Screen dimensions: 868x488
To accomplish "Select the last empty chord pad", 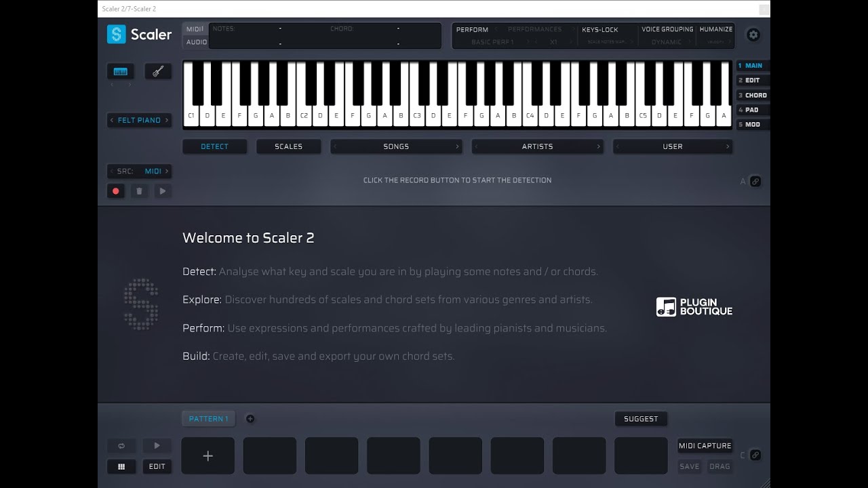I will [x=642, y=456].
